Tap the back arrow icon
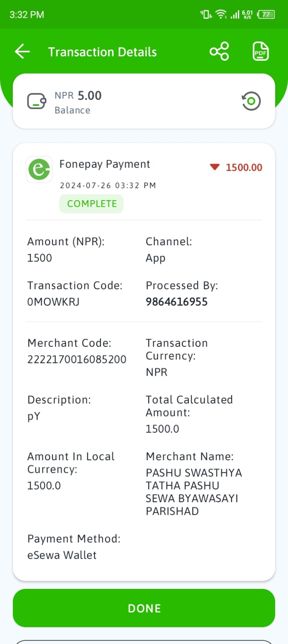The height and width of the screenshot is (644, 288). point(22,52)
